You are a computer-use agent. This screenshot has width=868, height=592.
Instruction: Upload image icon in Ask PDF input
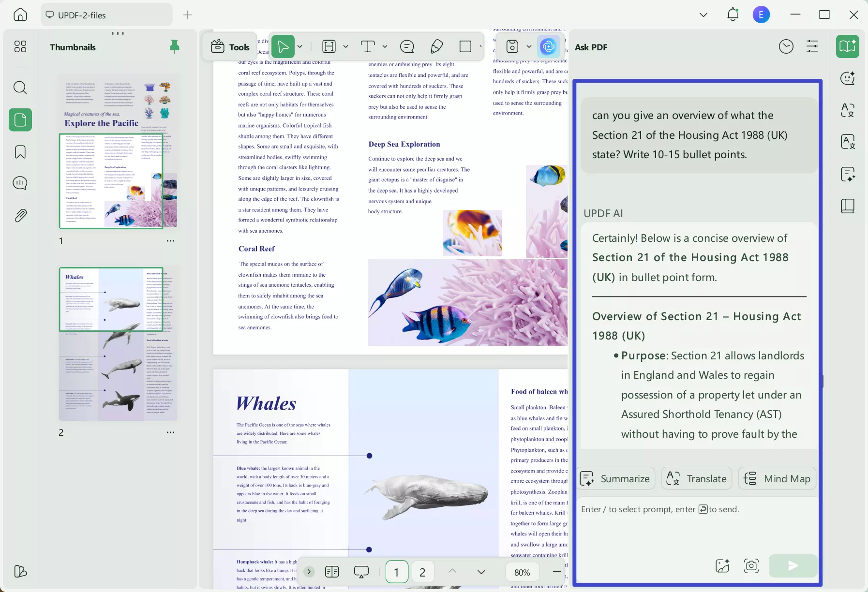tap(722, 565)
